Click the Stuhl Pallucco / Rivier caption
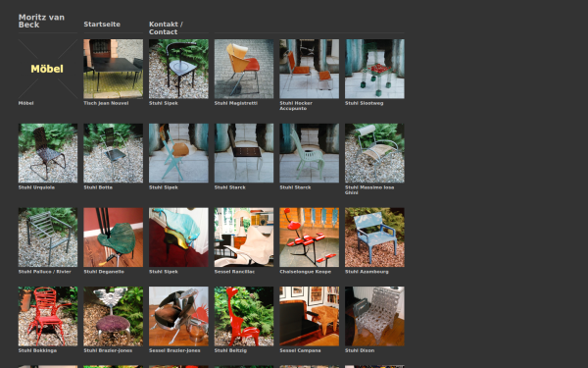588x368 pixels. tap(45, 272)
